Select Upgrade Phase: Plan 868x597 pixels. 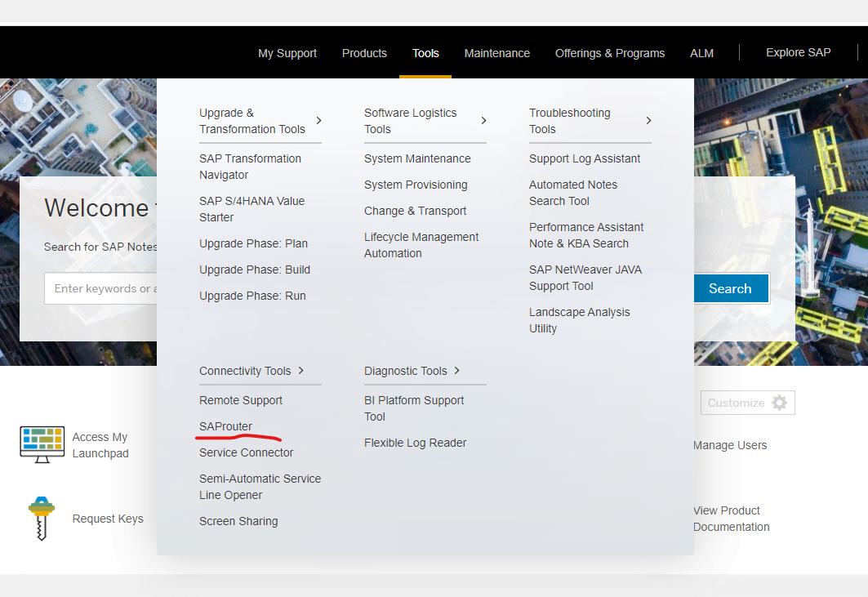tap(253, 243)
